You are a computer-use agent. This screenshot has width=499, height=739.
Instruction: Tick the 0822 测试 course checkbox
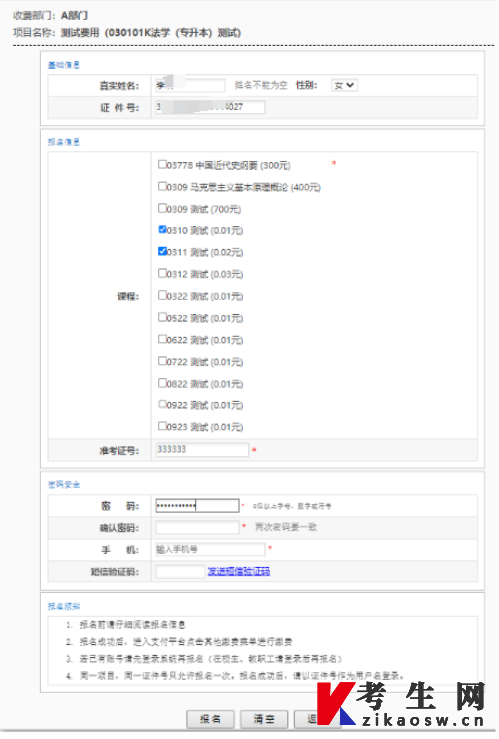(x=163, y=383)
